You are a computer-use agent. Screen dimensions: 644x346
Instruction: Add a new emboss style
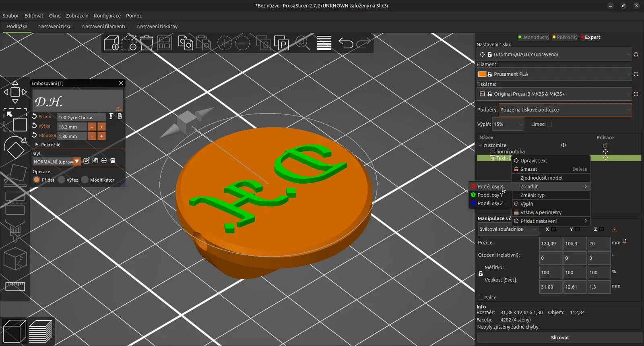[104, 161]
